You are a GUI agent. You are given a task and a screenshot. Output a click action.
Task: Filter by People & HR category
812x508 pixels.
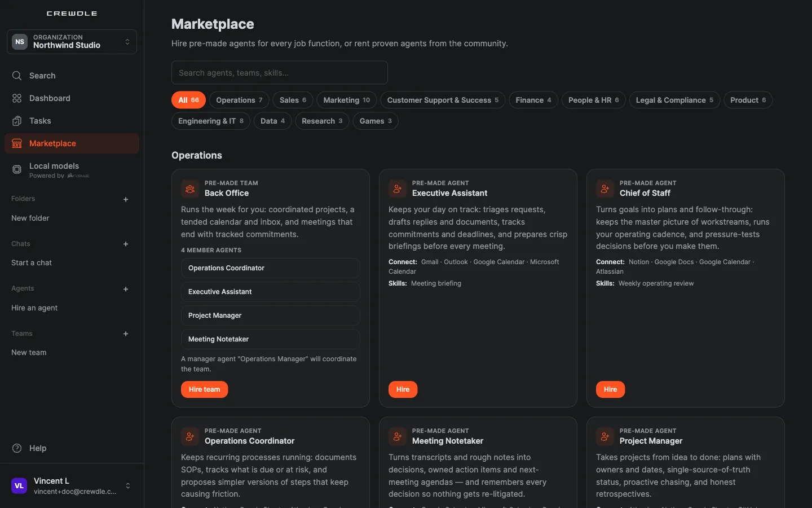594,100
